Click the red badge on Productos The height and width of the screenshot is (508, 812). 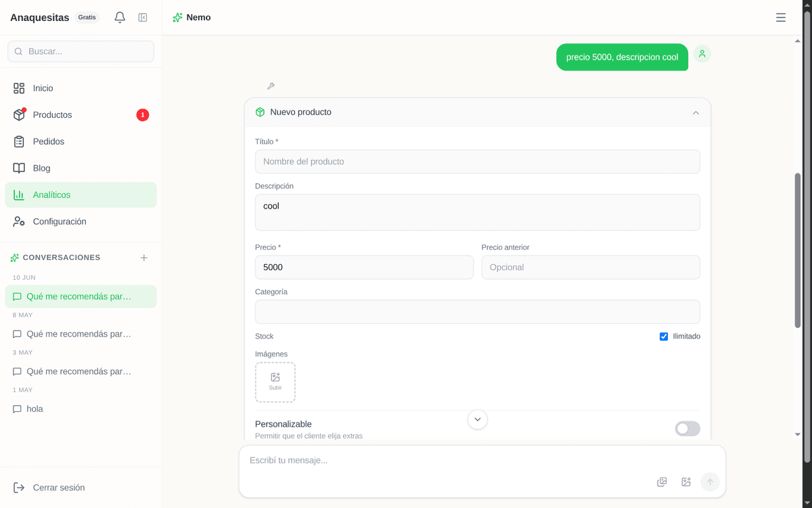click(x=143, y=115)
